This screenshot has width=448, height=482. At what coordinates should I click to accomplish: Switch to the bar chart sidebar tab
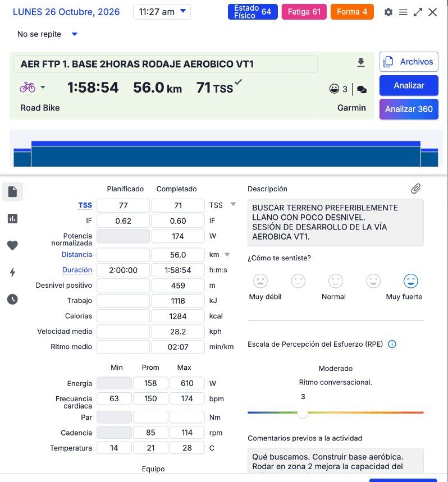click(12, 219)
